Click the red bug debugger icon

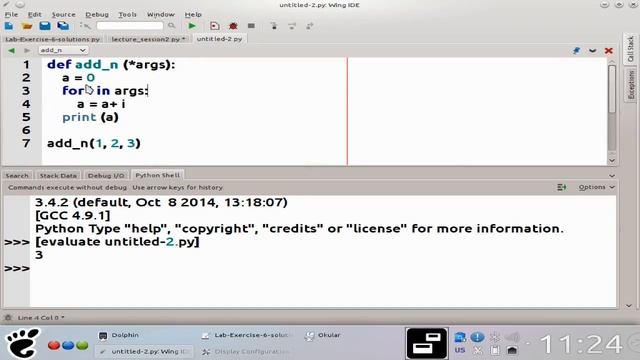pos(233,26)
